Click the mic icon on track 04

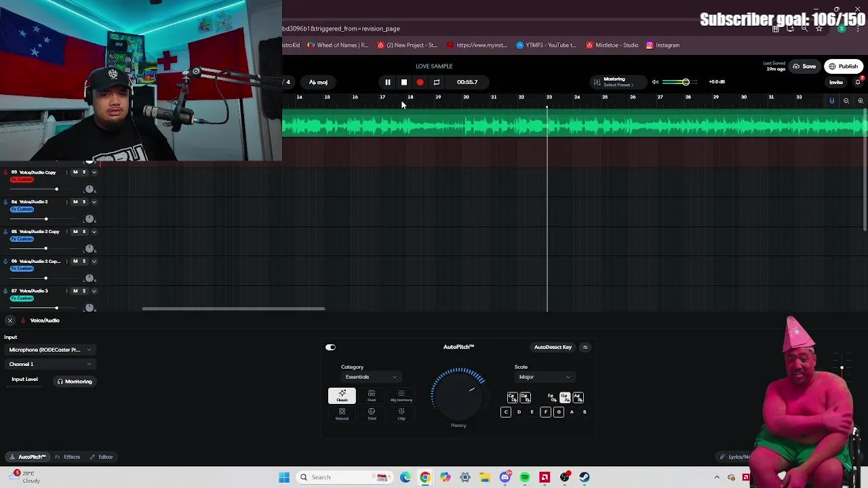coord(5,202)
